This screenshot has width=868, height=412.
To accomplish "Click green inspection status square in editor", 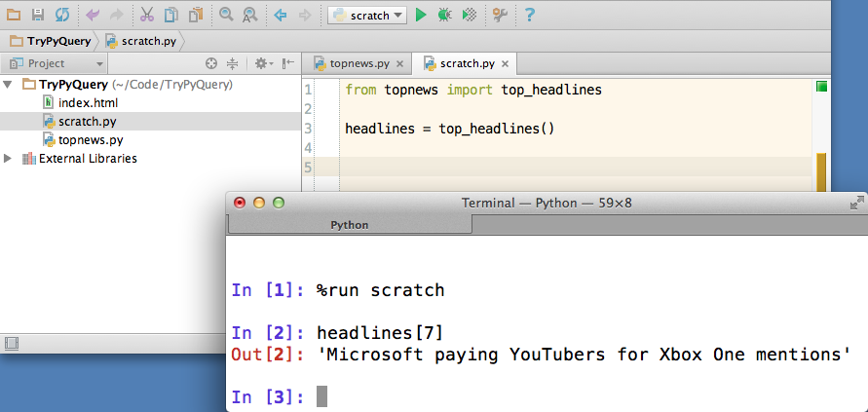I will 821,87.
